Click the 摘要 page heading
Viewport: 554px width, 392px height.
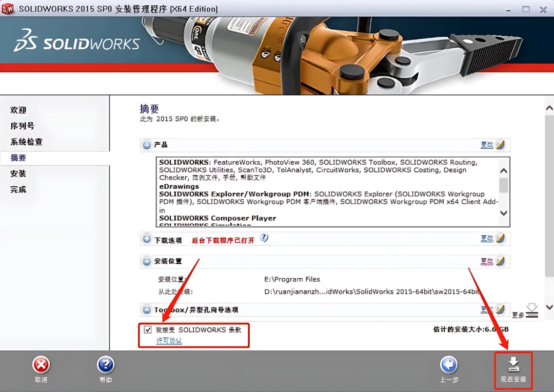point(149,108)
